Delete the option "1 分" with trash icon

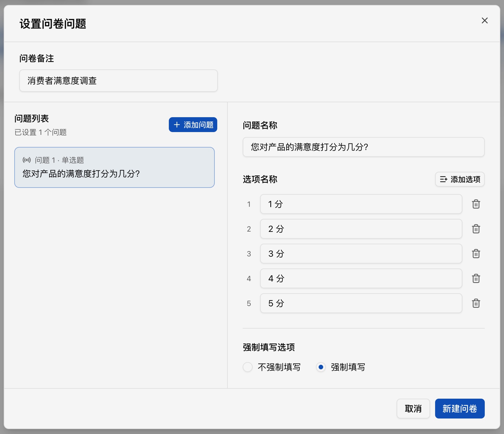coord(476,204)
